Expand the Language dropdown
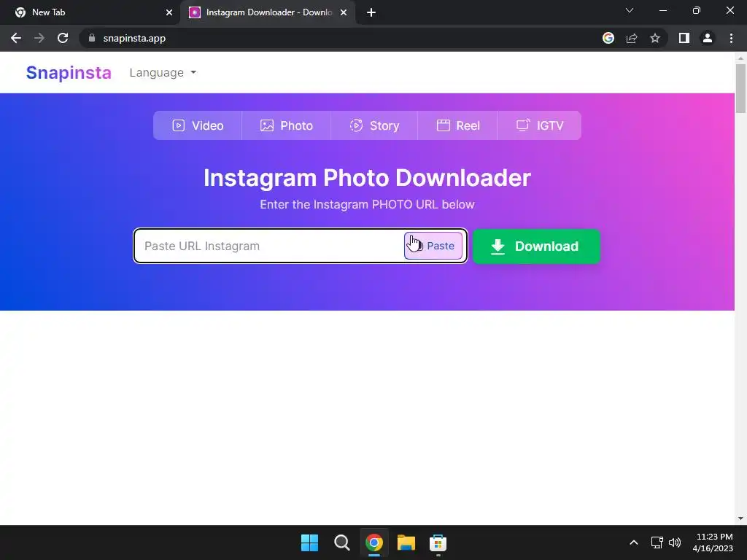 (x=163, y=72)
